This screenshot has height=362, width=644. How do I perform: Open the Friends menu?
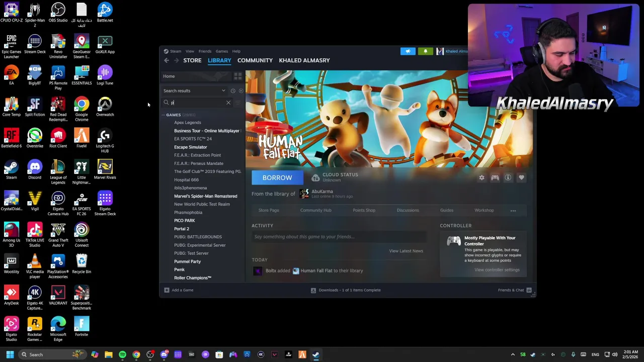[x=205, y=51]
